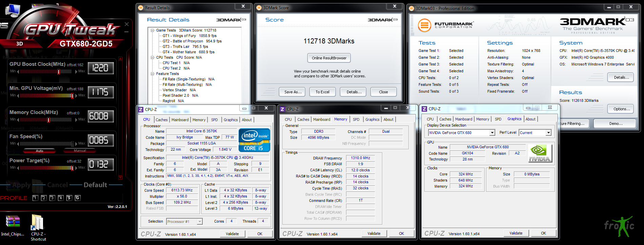Click the 3D mode tab in GPU Tweak
The height and width of the screenshot is (245, 644).
(20, 44)
